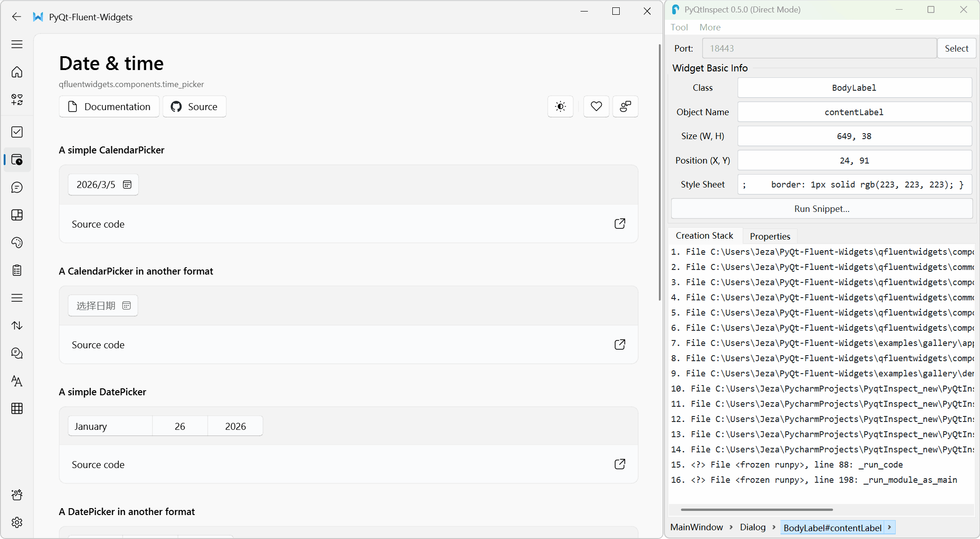Click the Port input field
This screenshot has height=539, width=980.
(x=819, y=48)
